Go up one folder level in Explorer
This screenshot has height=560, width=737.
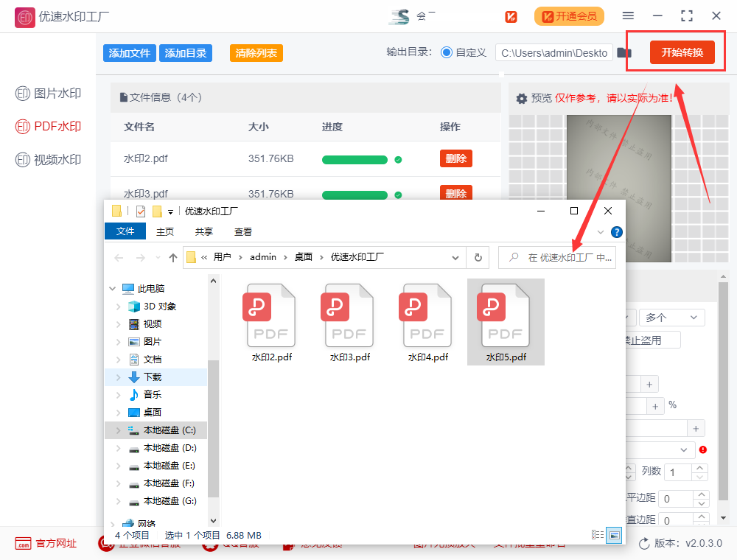pos(173,257)
